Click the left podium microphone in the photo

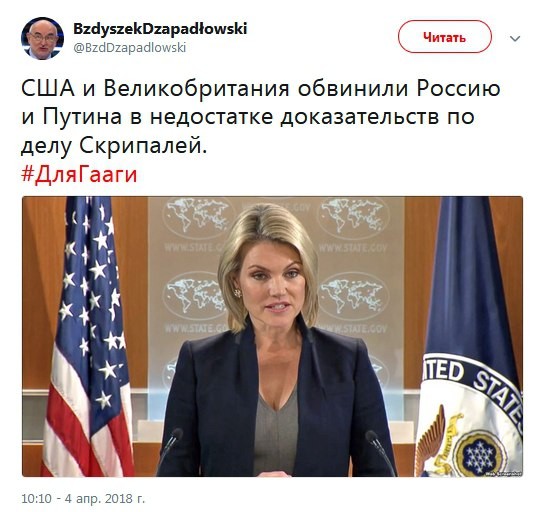click(170, 449)
